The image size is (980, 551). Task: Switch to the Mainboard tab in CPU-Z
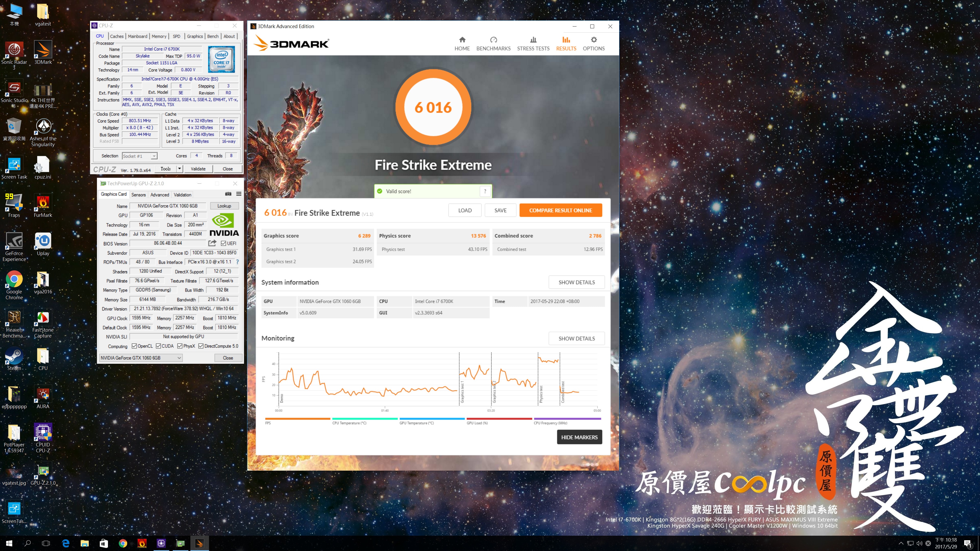[x=138, y=36]
